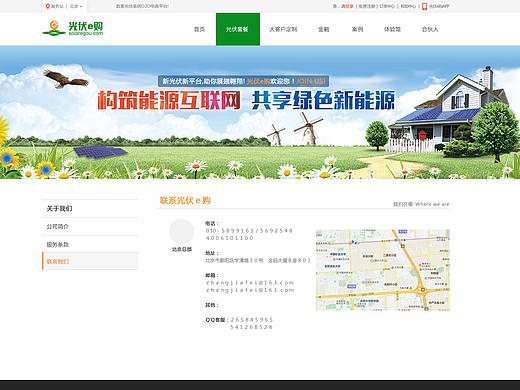The image size is (520, 390).
Task: Open the 案例 nav item
Action: click(x=357, y=29)
